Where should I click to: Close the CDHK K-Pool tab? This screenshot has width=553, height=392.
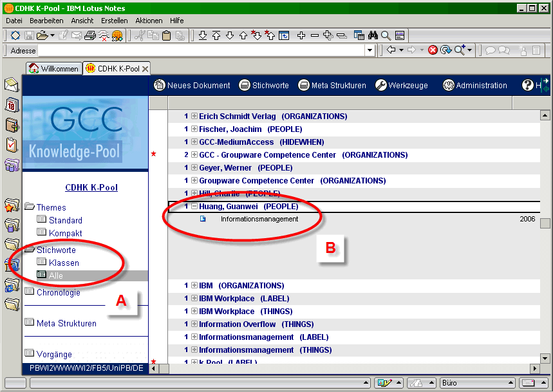click(145, 69)
